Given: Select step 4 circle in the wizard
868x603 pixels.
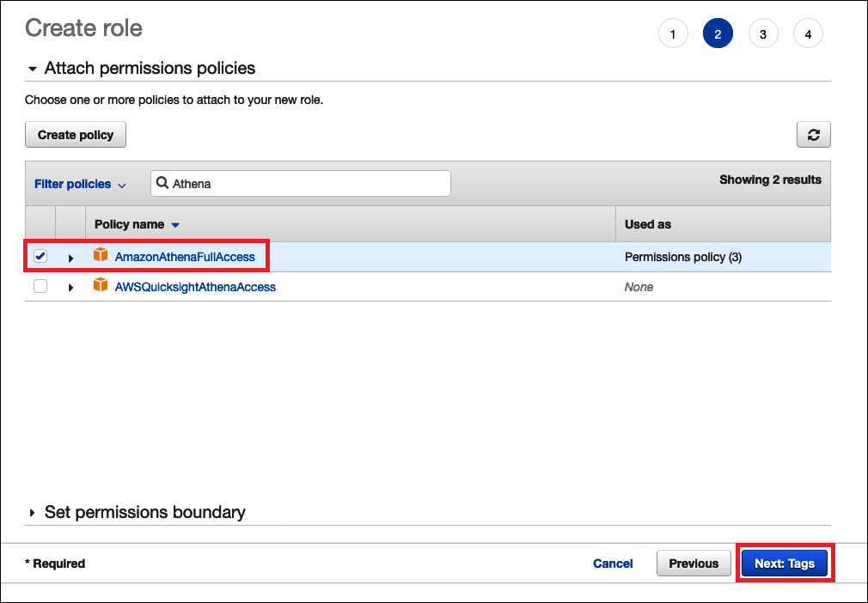Looking at the screenshot, I should 808,33.
